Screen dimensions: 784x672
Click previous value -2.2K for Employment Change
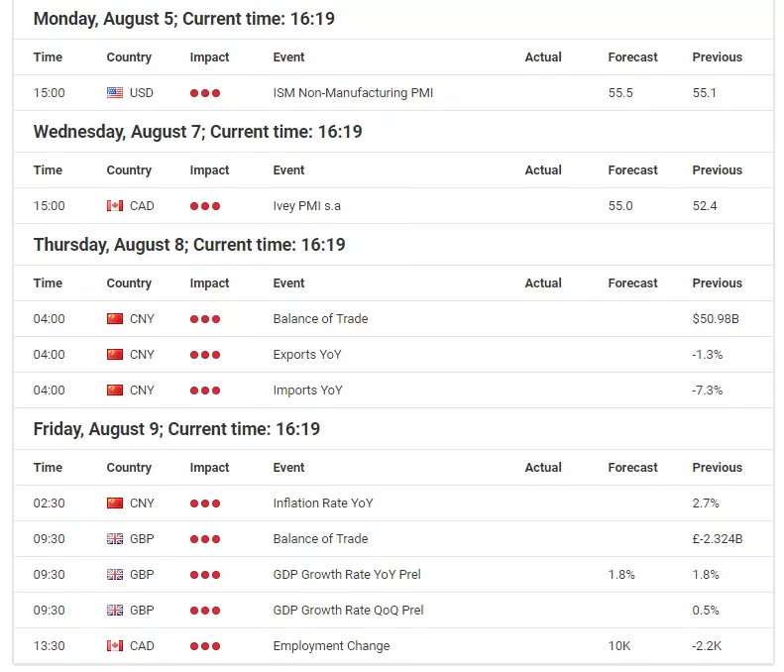[707, 646]
